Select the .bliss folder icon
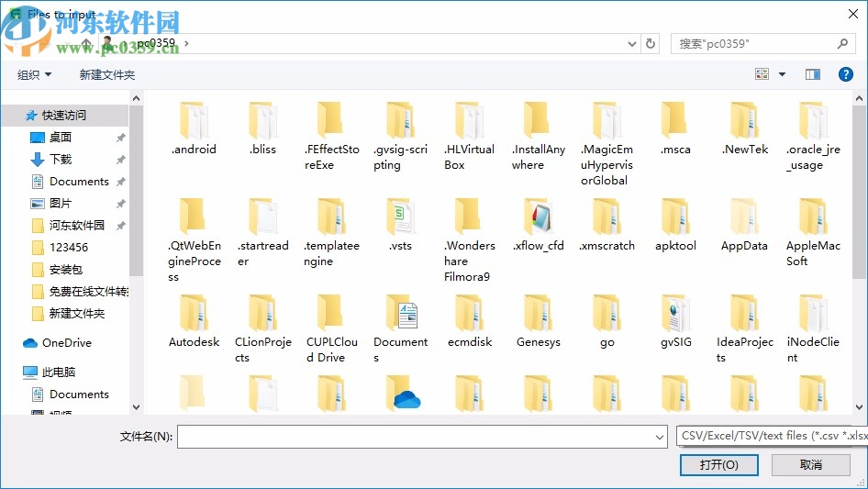The image size is (868, 489). (x=262, y=121)
